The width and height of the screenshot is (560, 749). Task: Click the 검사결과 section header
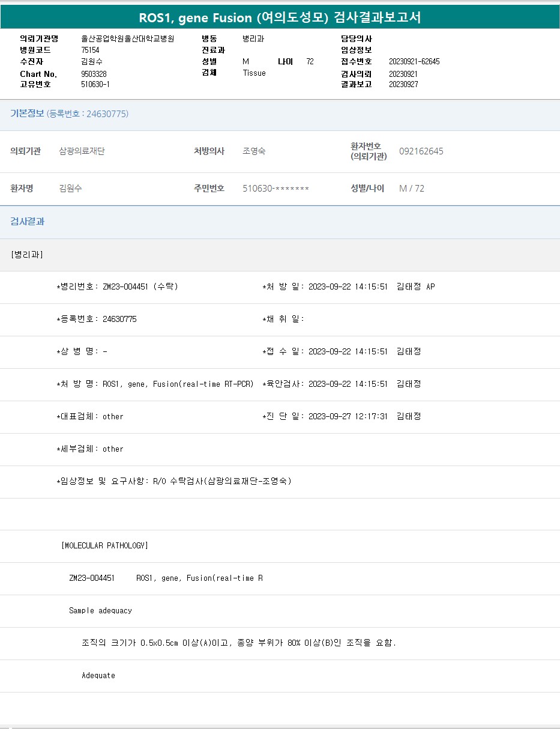(x=28, y=222)
